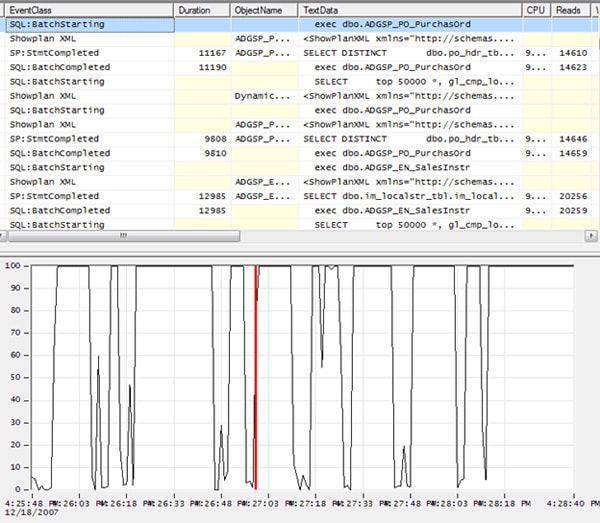Select Showplan XML row with Dynamic object name
Viewport: 600px width, 523px height.
click(300, 96)
